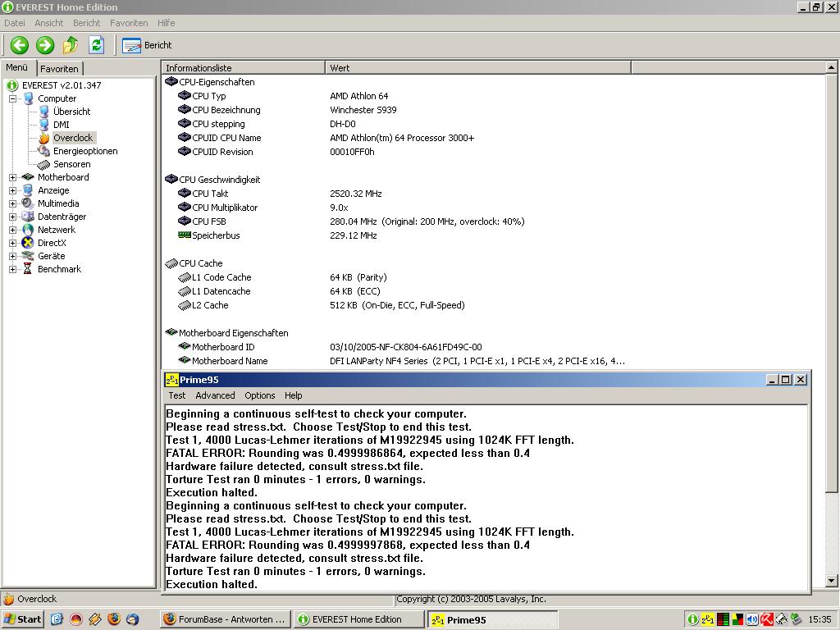Click the Windows Start button
This screenshot has width=840, height=630.
coord(22,619)
